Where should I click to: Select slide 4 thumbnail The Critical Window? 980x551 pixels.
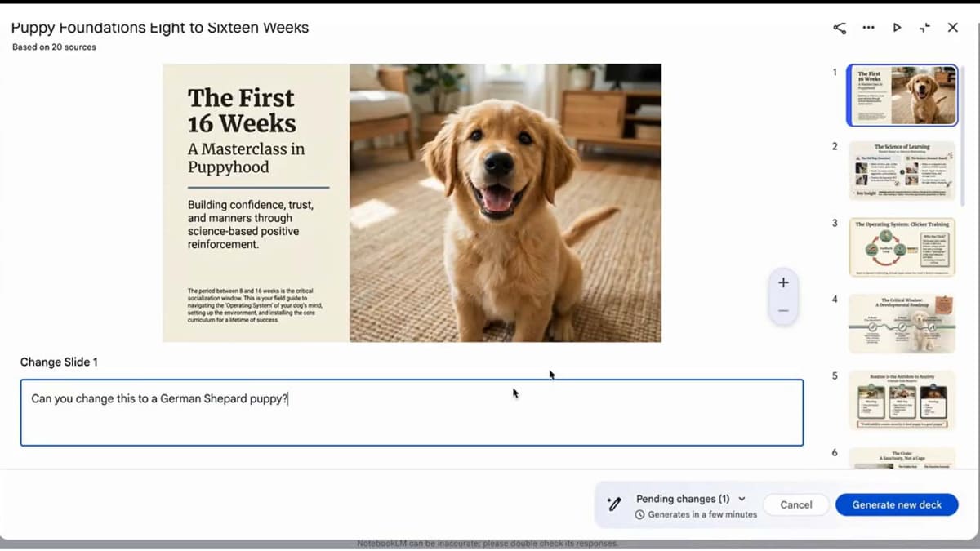902,323
